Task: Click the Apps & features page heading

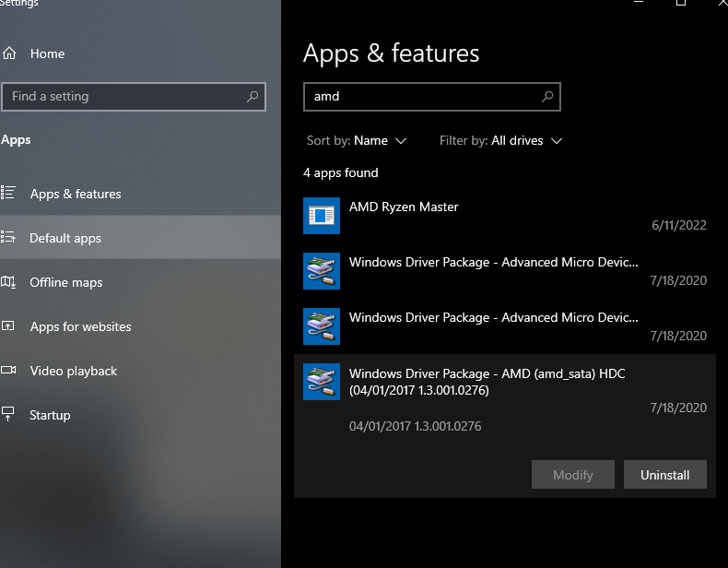Action: coord(391,53)
